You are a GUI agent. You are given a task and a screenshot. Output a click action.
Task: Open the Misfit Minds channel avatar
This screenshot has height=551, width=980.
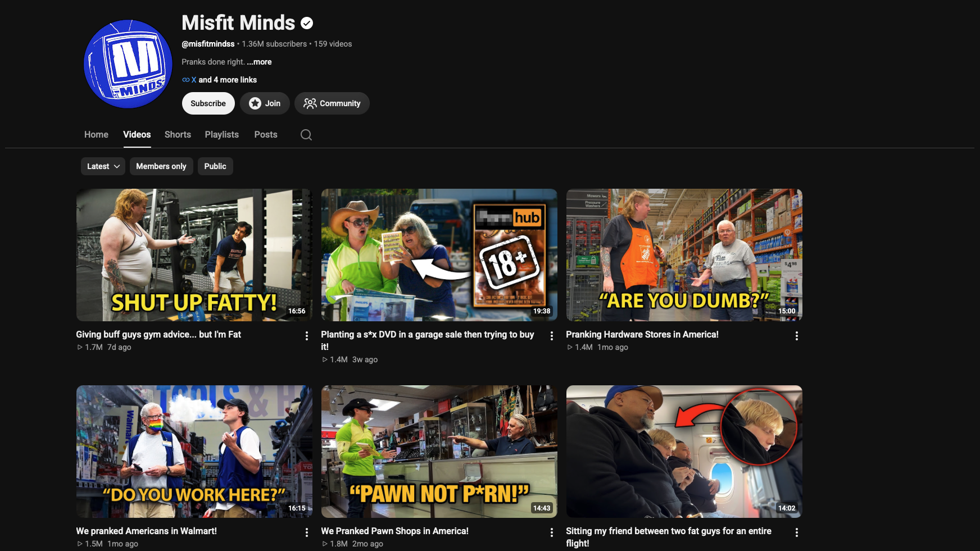click(128, 64)
